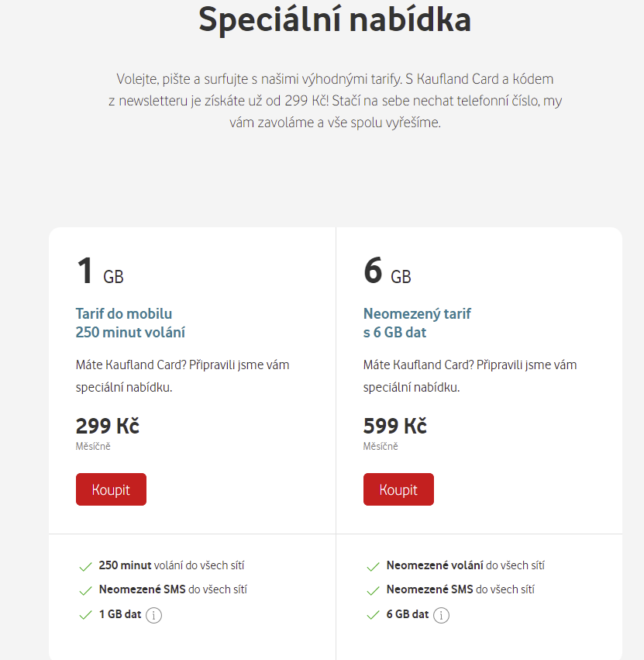
Task: Click checkmark beside Neomezené SMS in 1 GB plan
Action: point(85,590)
